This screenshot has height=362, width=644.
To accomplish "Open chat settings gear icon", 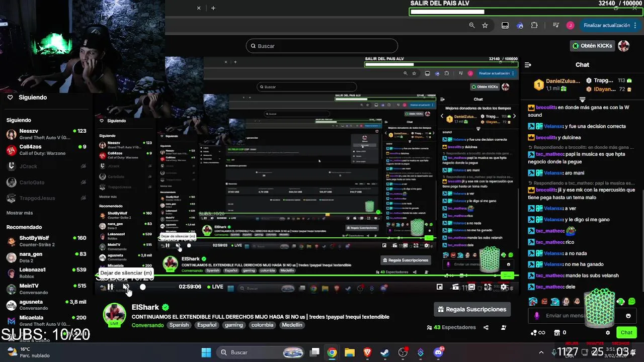I will [608, 332].
